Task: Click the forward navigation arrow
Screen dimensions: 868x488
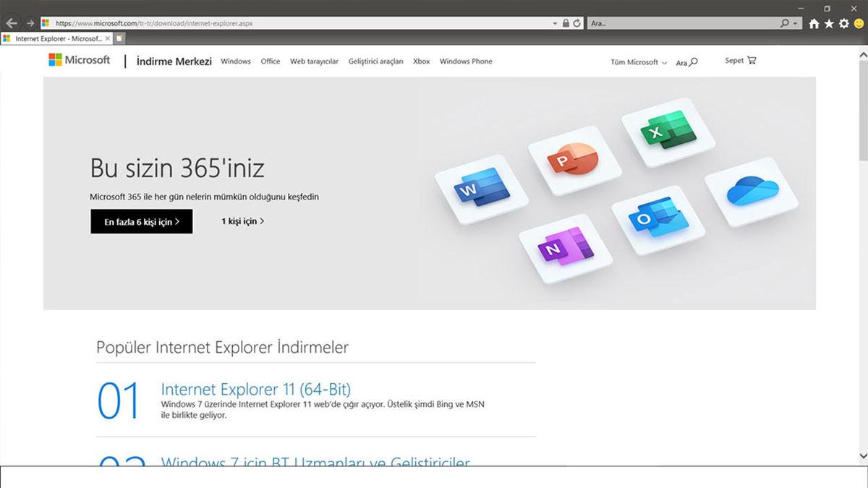Action: (x=30, y=22)
